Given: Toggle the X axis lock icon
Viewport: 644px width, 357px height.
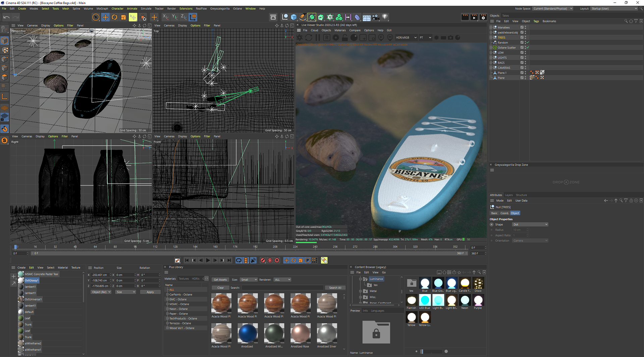Looking at the screenshot, I should tap(166, 17).
